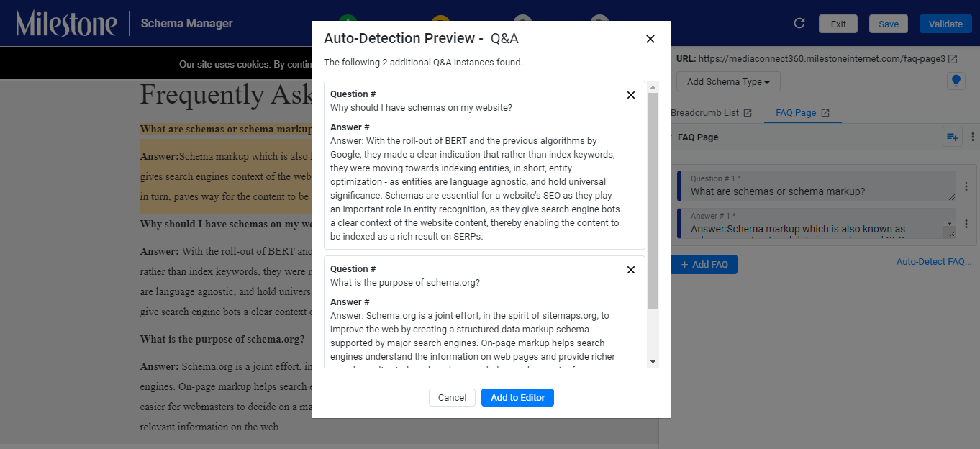Click the preview list scrollbar down arrow

coord(653,361)
